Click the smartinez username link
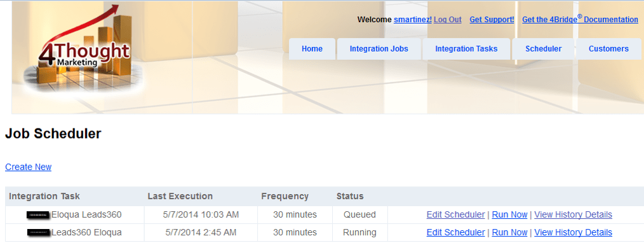 412,20
